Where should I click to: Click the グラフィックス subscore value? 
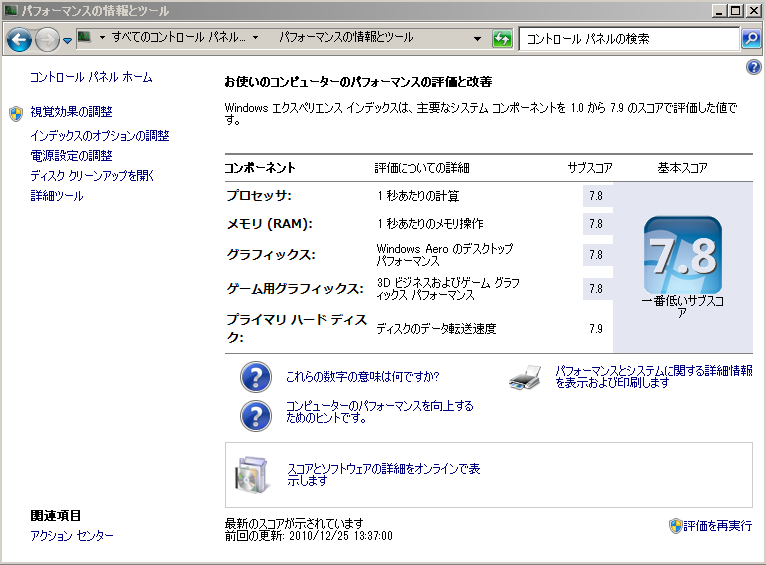[x=596, y=255]
